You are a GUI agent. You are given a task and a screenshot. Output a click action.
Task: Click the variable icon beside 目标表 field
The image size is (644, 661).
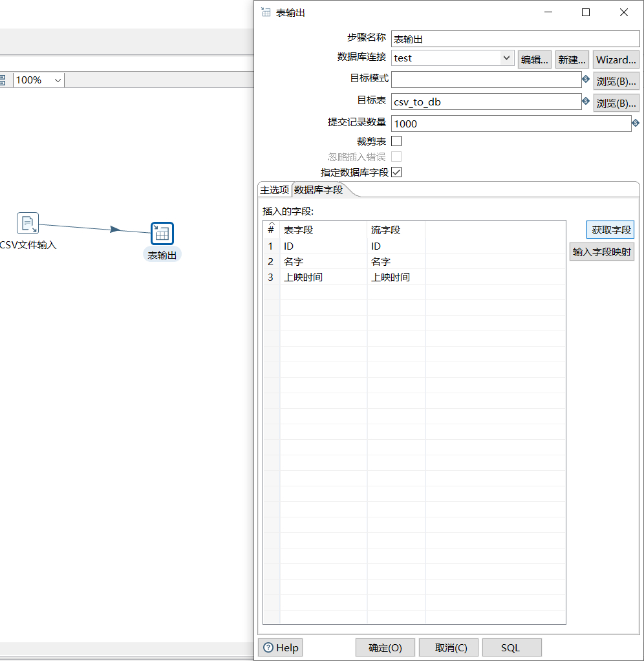(586, 102)
